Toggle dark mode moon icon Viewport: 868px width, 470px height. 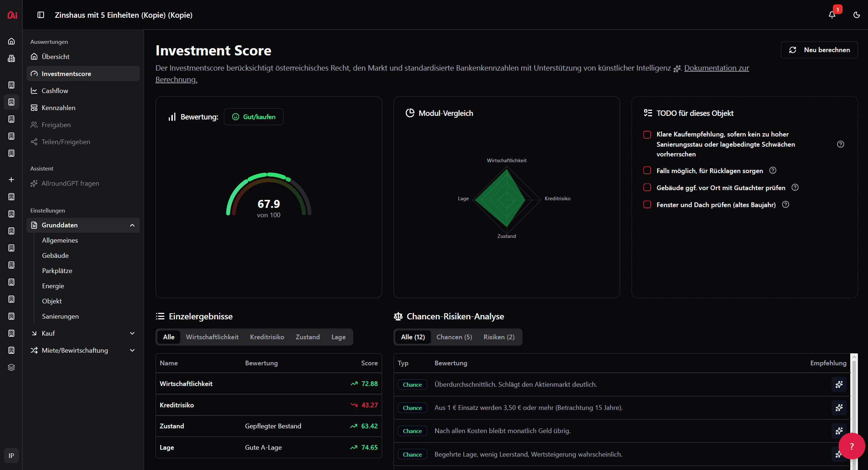(x=856, y=15)
